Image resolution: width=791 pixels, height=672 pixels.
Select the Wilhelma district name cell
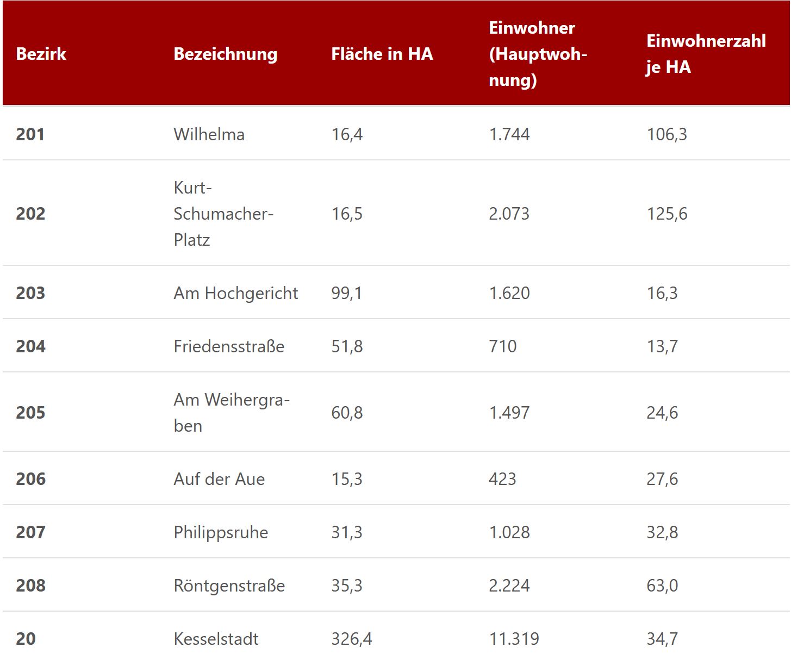tap(209, 134)
